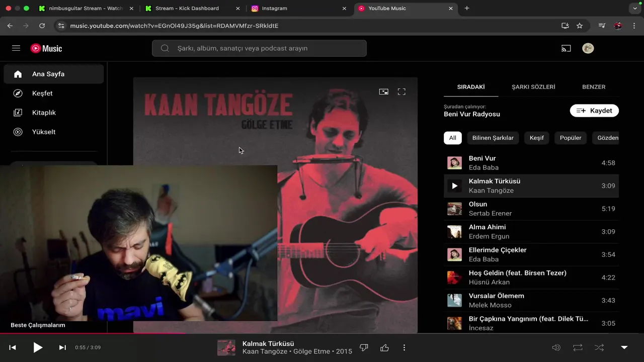The image size is (644, 362).
Task: Open three-dot menu for current song
Action: (x=404, y=347)
